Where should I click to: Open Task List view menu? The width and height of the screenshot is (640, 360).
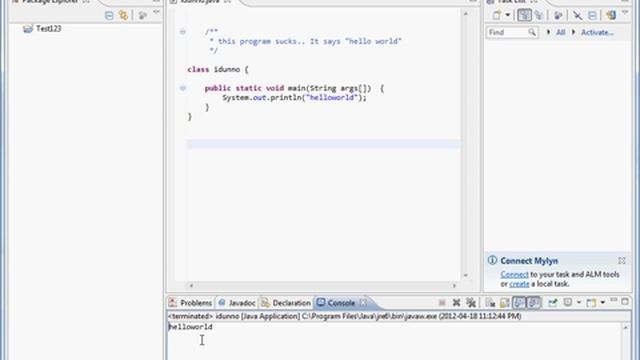[x=625, y=13]
